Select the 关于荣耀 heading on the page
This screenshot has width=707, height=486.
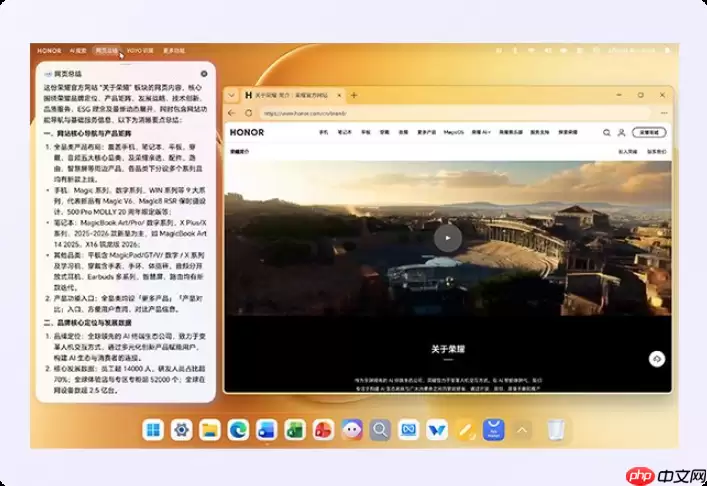click(448, 349)
